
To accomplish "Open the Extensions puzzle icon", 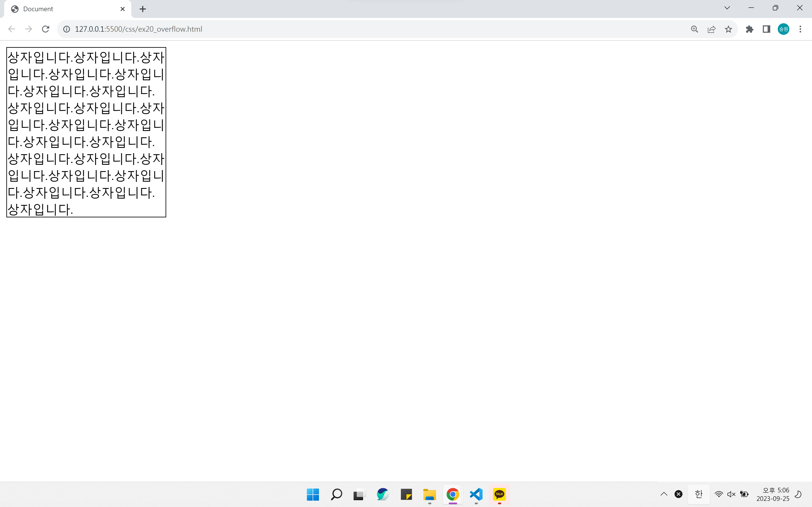I will tap(749, 29).
